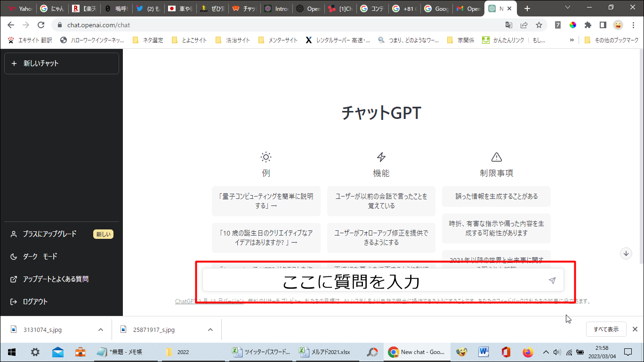The width and height of the screenshot is (644, 362).
Task: Open the 3131074_s.jpg downloaded file
Action: point(42,330)
